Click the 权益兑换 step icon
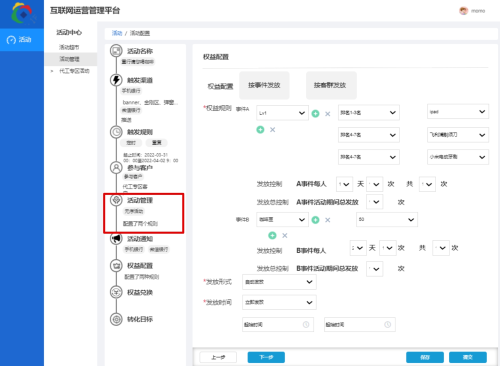Image resolution: width=500 pixels, height=366 pixels. (116, 292)
